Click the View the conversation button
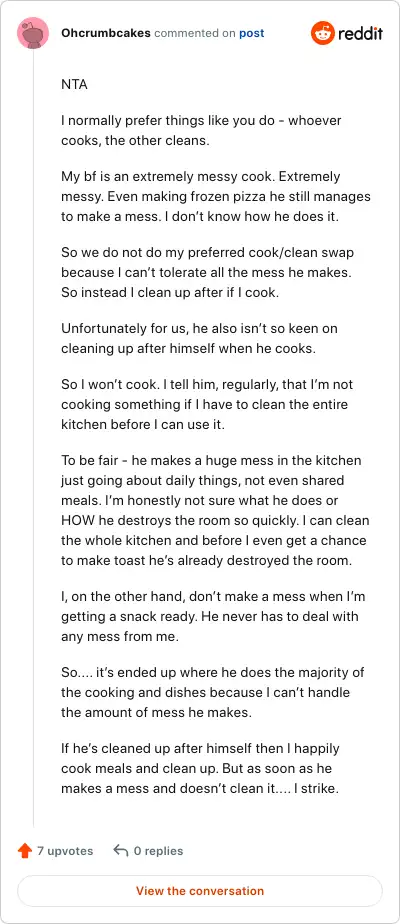This screenshot has height=924, width=400. [200, 891]
